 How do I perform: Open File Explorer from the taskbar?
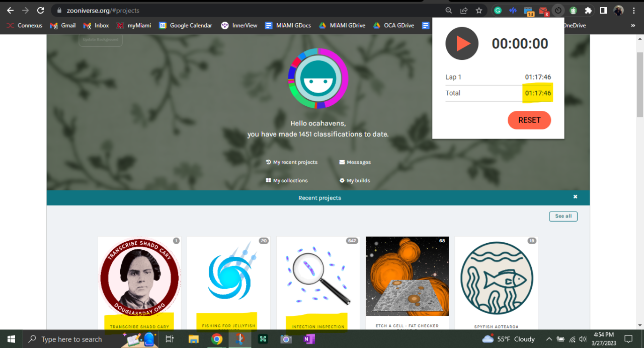(x=193, y=339)
